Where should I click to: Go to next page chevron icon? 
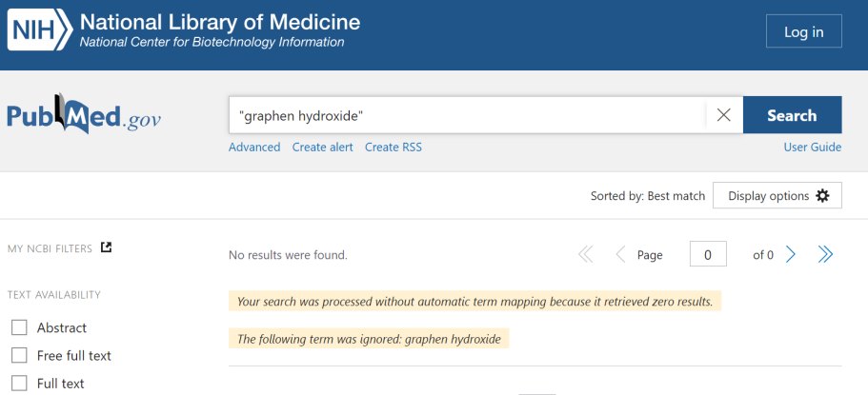pyautogui.click(x=791, y=254)
